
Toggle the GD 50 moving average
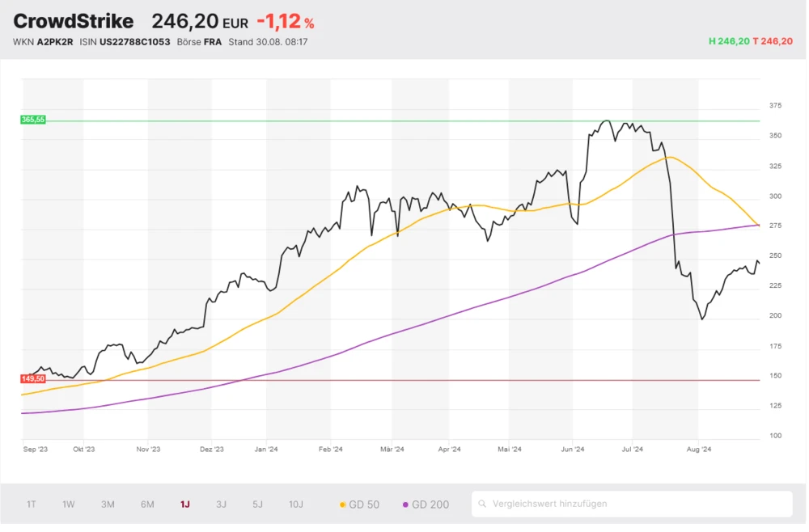tap(360, 505)
